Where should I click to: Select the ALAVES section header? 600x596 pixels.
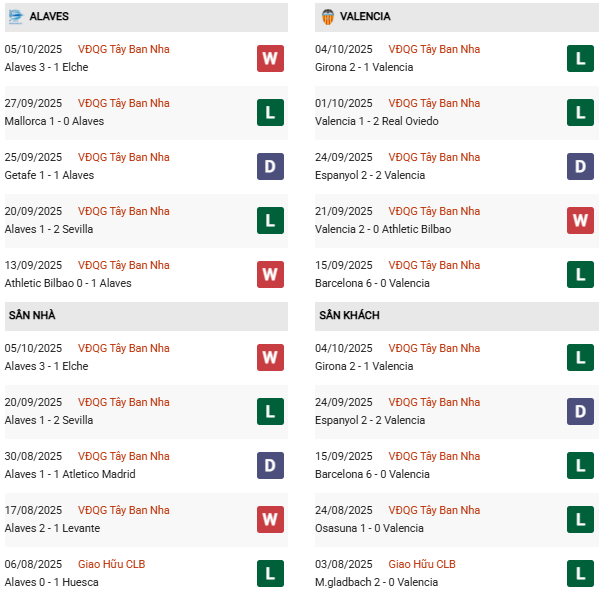click(x=49, y=17)
